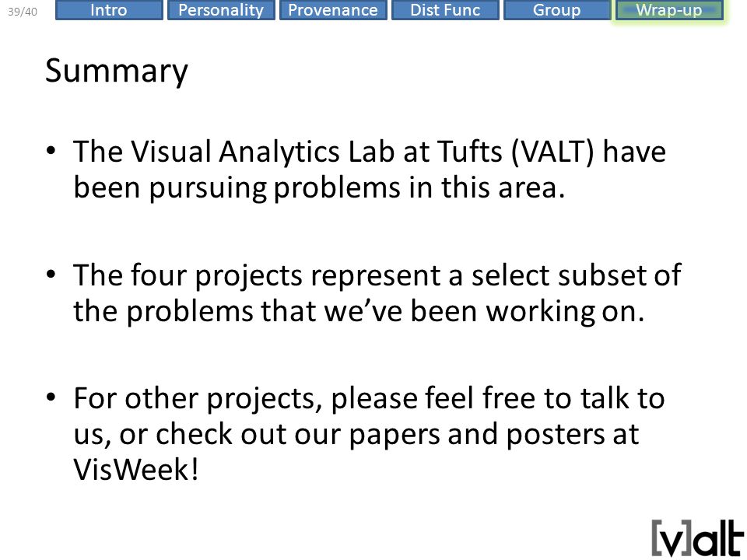Go to the Provenance section tab

[x=333, y=10]
